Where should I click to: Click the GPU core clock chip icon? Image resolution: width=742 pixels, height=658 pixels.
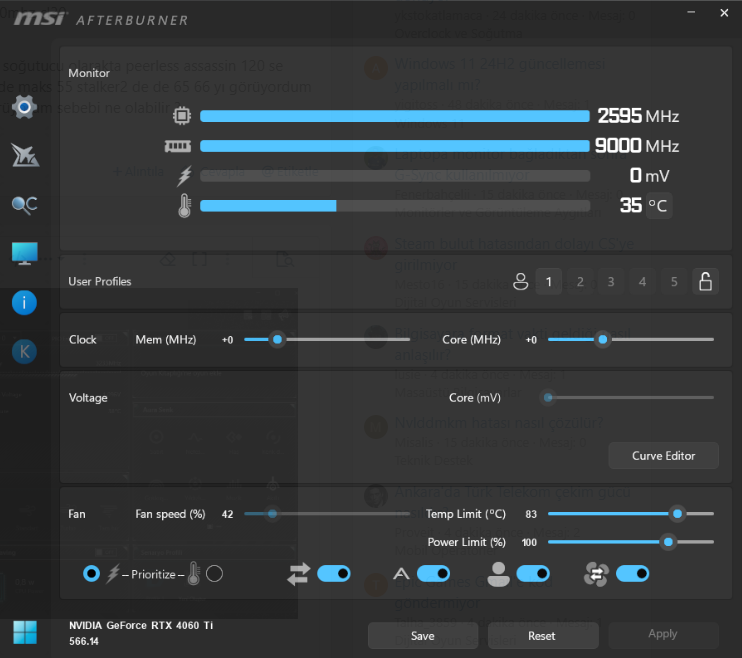(x=182, y=116)
